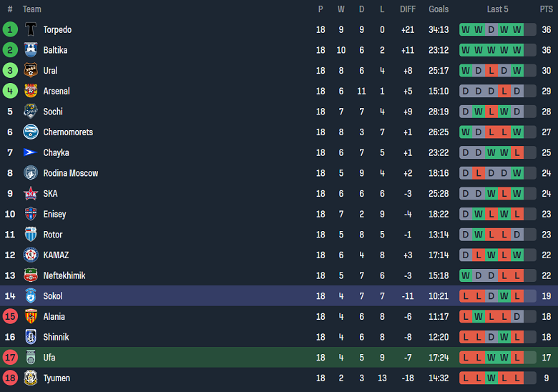Click the SKA team badge
The width and height of the screenshot is (558, 392).
tap(31, 194)
